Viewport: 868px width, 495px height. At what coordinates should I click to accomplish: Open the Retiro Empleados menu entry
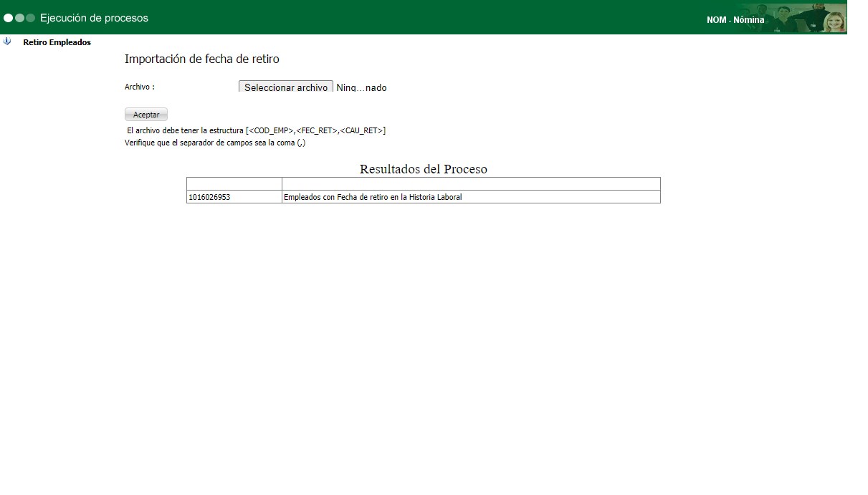57,42
